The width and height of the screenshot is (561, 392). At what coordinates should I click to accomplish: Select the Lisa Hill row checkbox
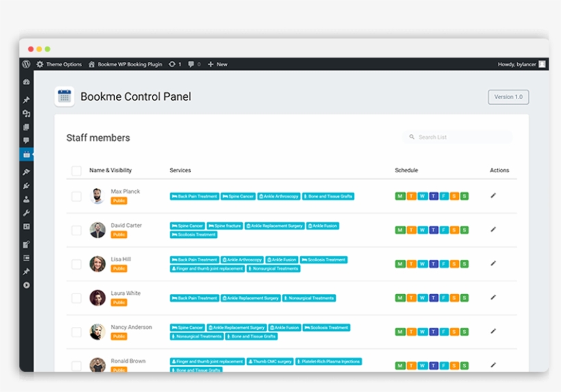pyautogui.click(x=76, y=264)
